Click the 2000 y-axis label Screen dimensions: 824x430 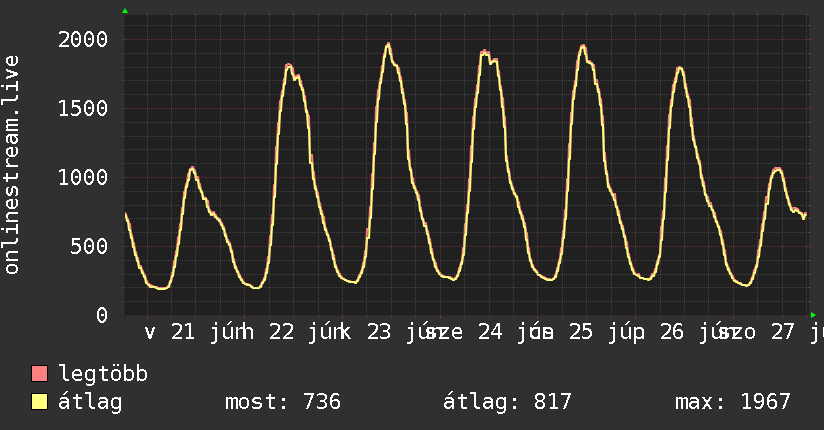pos(83,39)
